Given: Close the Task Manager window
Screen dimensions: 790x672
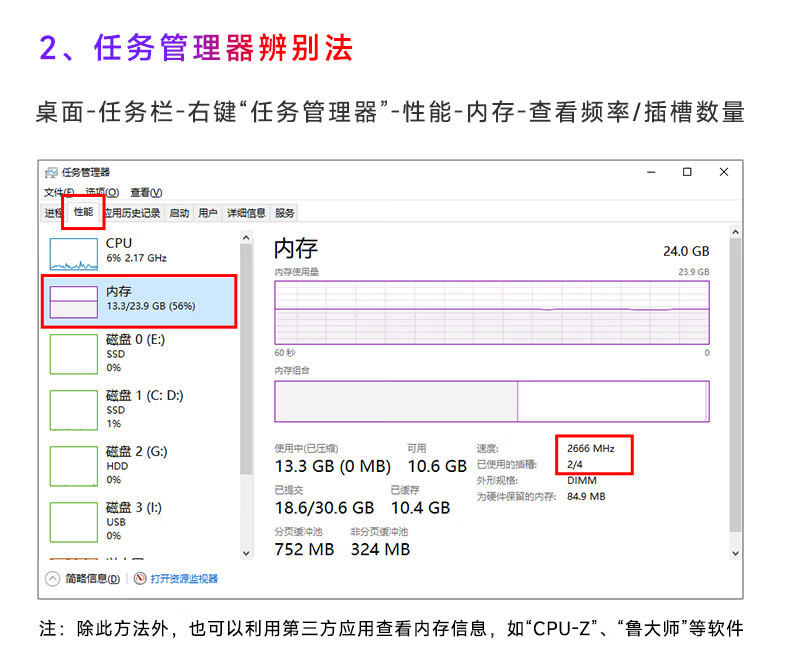Looking at the screenshot, I should (723, 172).
